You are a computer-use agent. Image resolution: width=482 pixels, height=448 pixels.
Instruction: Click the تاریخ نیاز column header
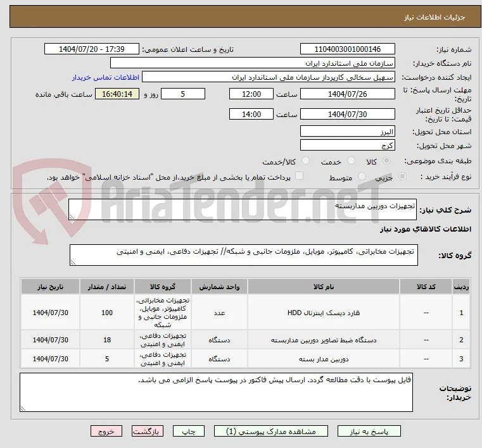click(x=51, y=287)
